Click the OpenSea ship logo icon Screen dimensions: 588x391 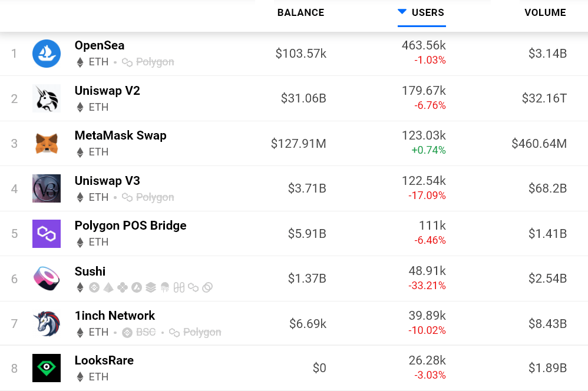(47, 53)
